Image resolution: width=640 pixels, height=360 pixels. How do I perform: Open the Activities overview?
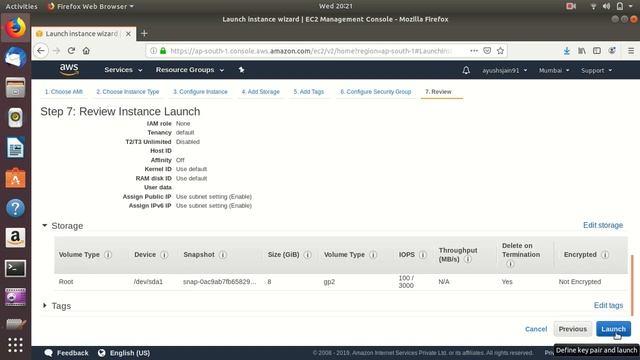pos(21,6)
